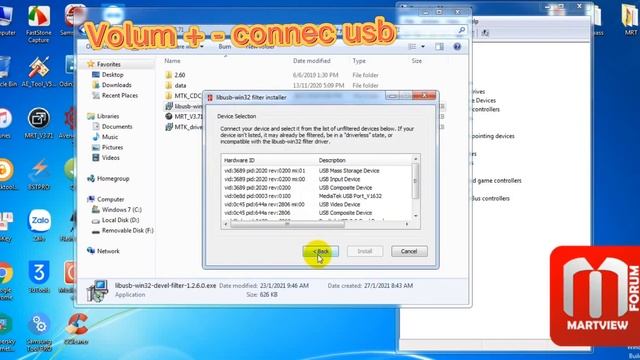Open the view options dropdown arrow
The height and width of the screenshot is (360, 640).
click(x=423, y=47)
